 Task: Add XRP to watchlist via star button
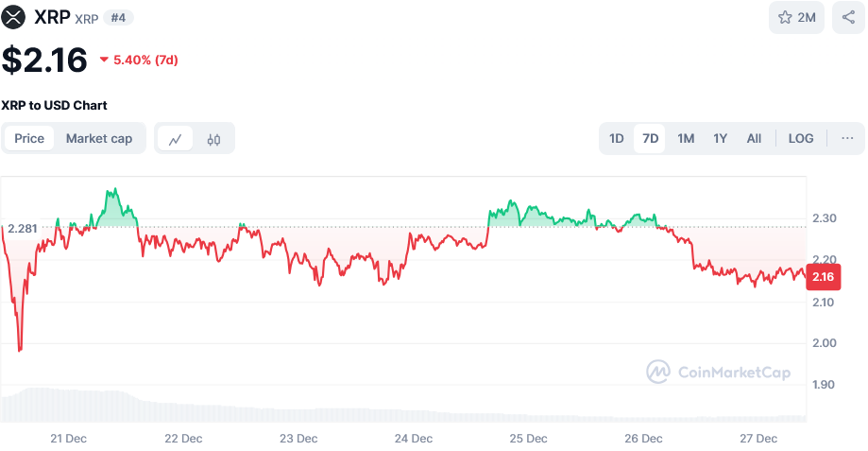click(x=796, y=17)
